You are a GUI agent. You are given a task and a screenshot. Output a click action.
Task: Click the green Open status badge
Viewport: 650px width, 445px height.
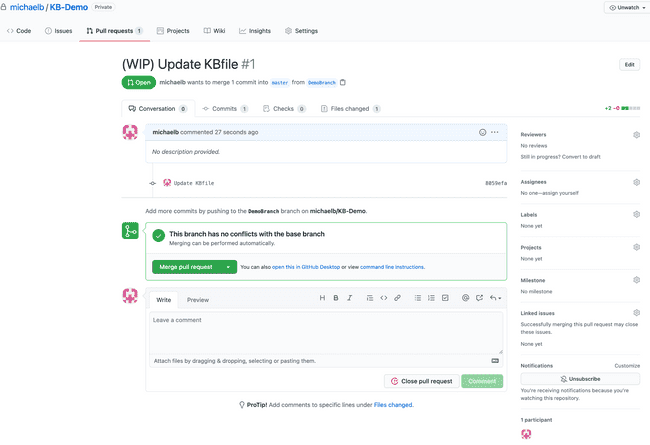pos(139,83)
